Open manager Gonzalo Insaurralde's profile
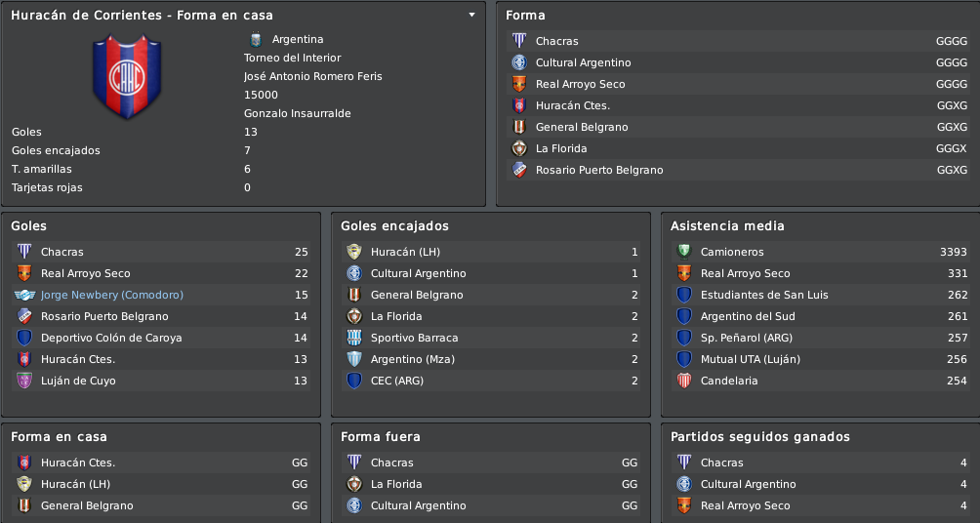980x523 pixels. (298, 113)
